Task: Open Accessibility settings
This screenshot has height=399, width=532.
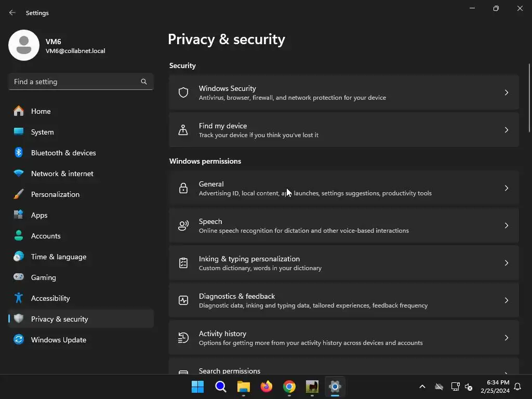Action: [x=81, y=298]
